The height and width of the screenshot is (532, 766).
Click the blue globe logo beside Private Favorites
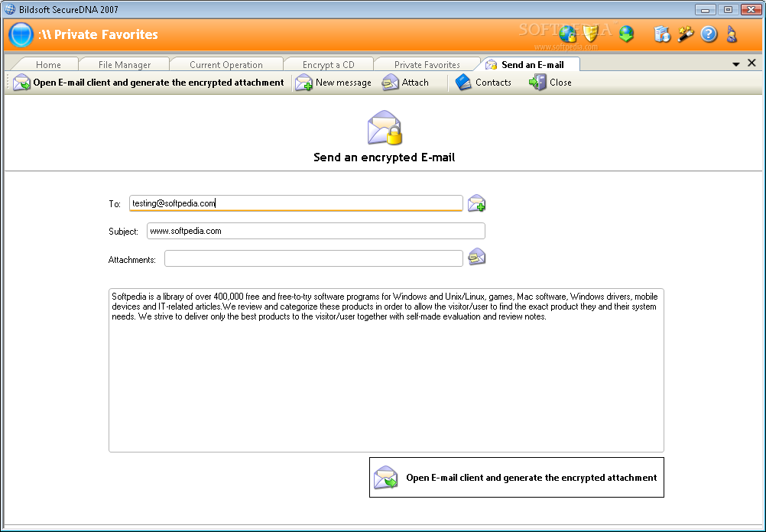point(21,34)
